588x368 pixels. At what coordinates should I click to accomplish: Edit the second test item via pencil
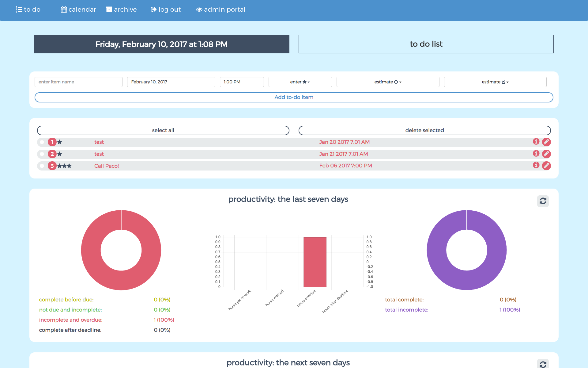(x=546, y=154)
